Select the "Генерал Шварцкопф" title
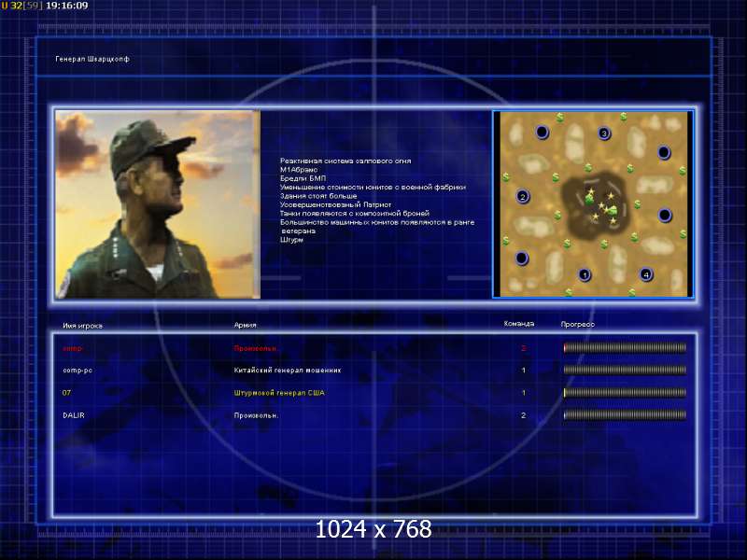747x560 pixels. (92, 59)
